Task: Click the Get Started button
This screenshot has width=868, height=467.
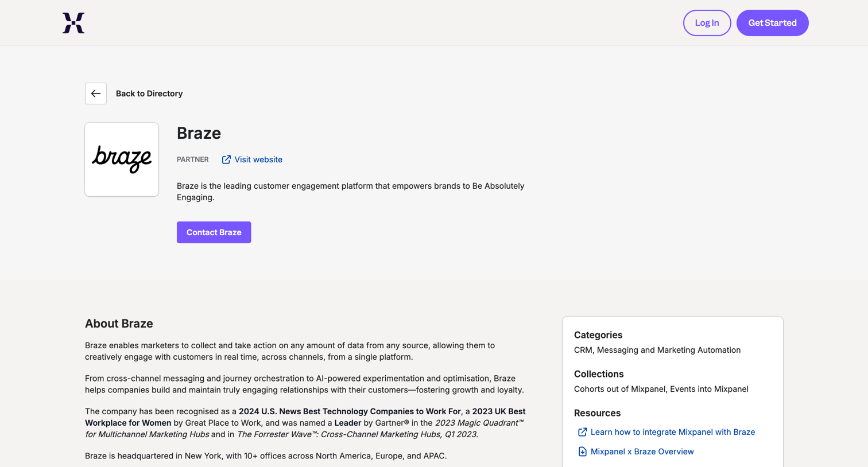Action: pyautogui.click(x=772, y=23)
